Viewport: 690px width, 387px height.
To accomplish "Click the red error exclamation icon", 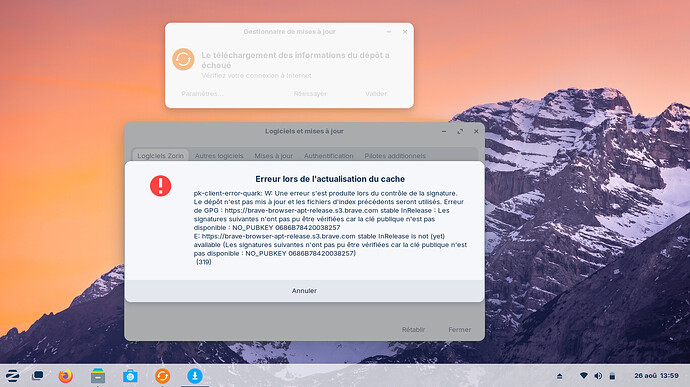I will pos(161,185).
